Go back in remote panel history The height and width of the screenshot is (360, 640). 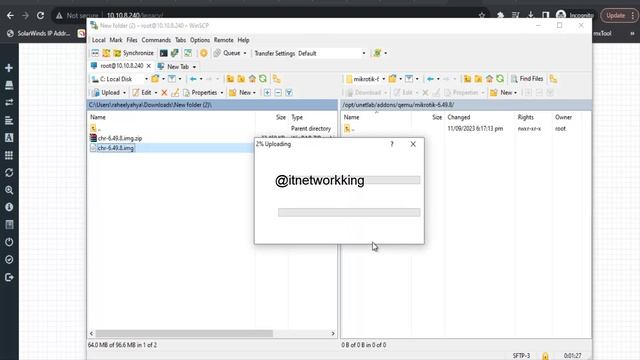430,79
